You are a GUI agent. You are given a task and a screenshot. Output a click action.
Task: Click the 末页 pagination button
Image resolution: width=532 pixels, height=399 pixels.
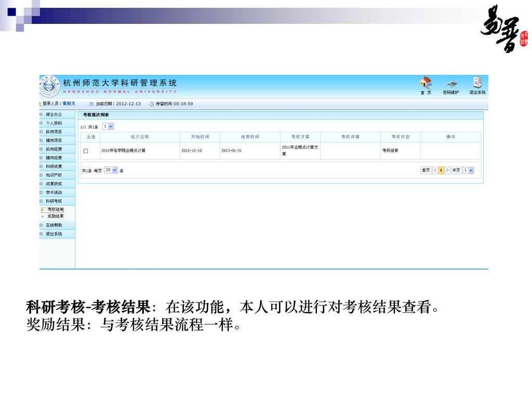coord(456,170)
